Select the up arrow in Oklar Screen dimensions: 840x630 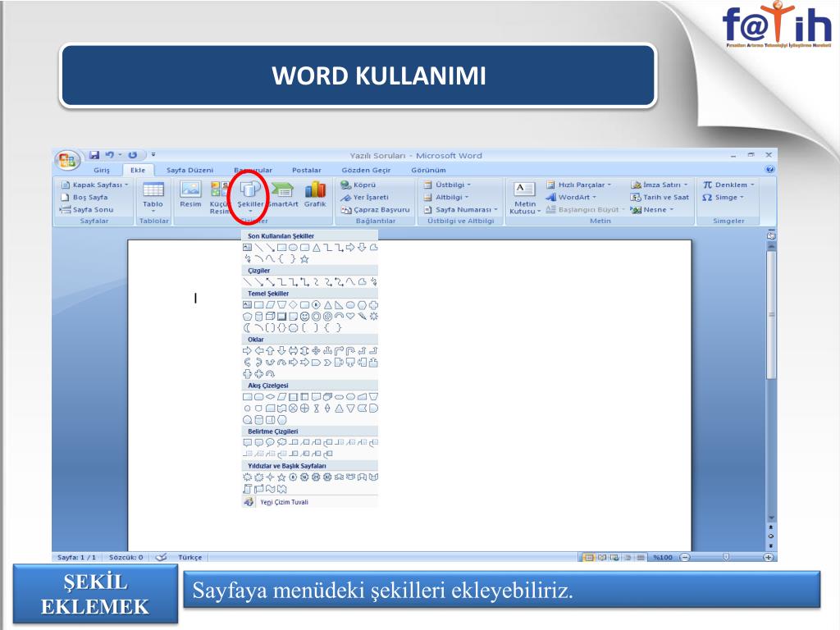[x=270, y=351]
